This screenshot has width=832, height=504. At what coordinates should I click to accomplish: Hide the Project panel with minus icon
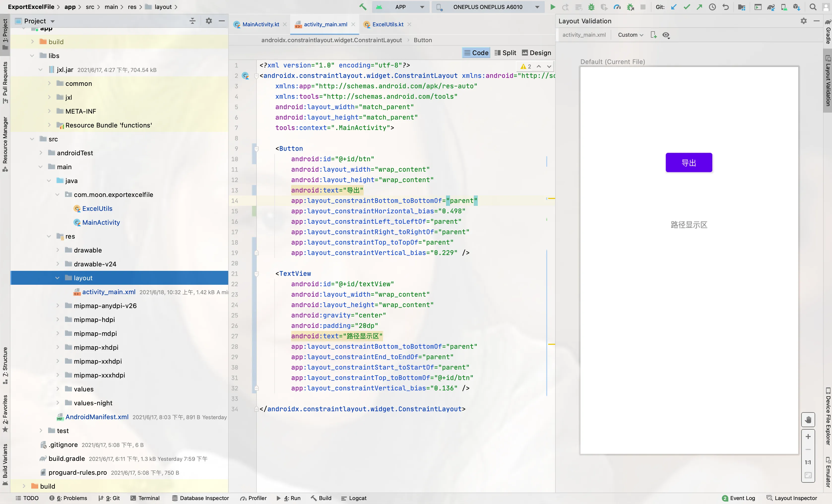(222, 21)
